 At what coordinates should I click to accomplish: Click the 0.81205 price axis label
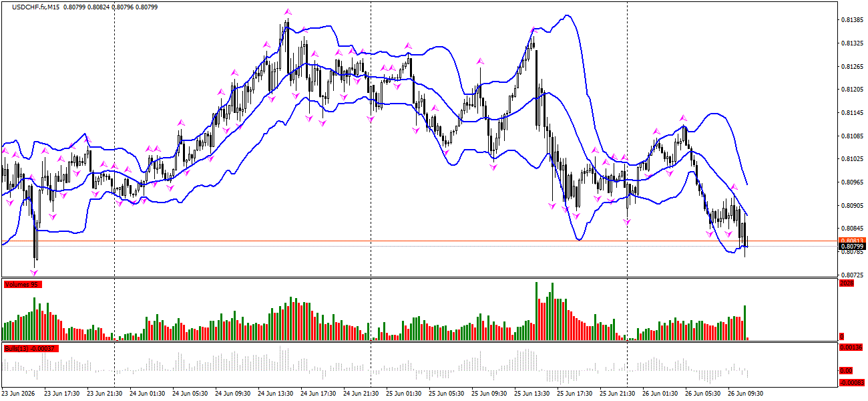tap(851, 90)
